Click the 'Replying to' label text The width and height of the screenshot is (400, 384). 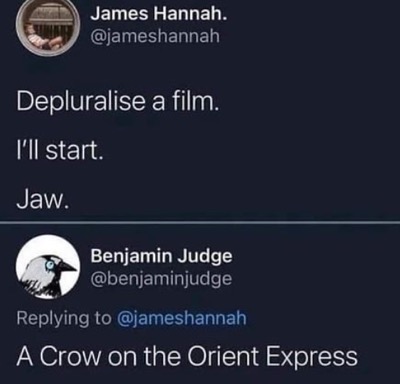[x=64, y=319]
